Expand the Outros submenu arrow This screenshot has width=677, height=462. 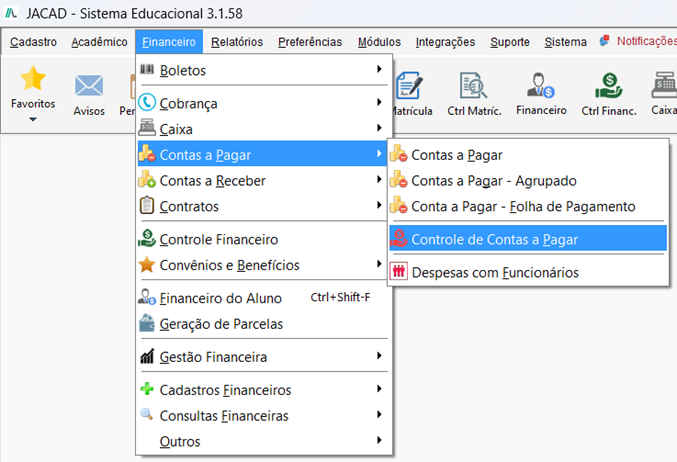[379, 440]
